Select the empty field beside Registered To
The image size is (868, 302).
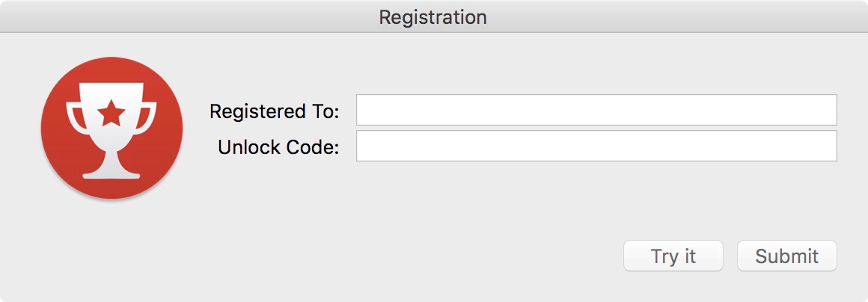click(x=596, y=110)
